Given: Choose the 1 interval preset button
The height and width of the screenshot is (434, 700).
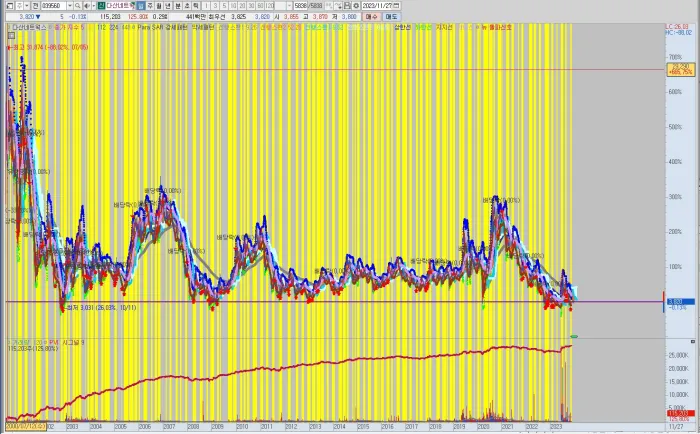Looking at the screenshot, I should pos(207,6).
